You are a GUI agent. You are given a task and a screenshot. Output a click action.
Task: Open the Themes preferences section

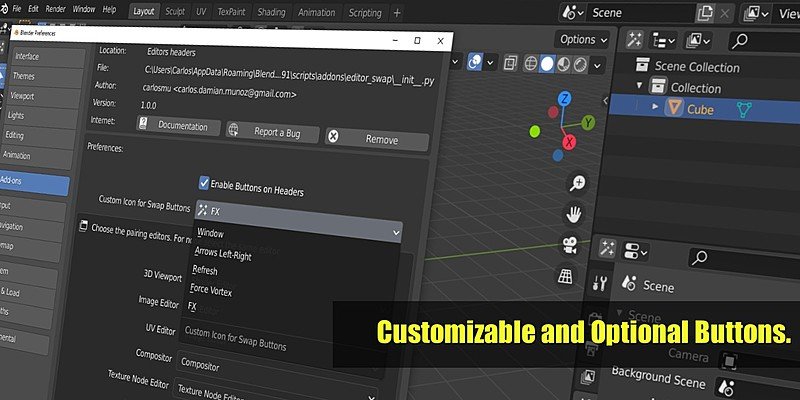46,77
